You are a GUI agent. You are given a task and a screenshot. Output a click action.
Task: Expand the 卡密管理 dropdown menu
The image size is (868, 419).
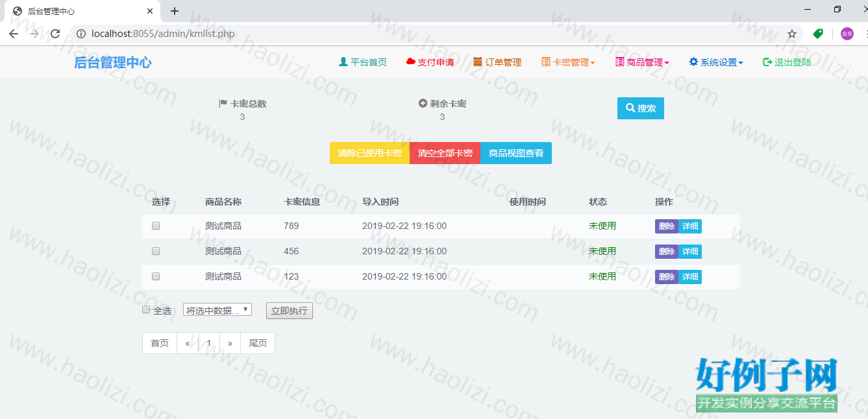click(568, 62)
